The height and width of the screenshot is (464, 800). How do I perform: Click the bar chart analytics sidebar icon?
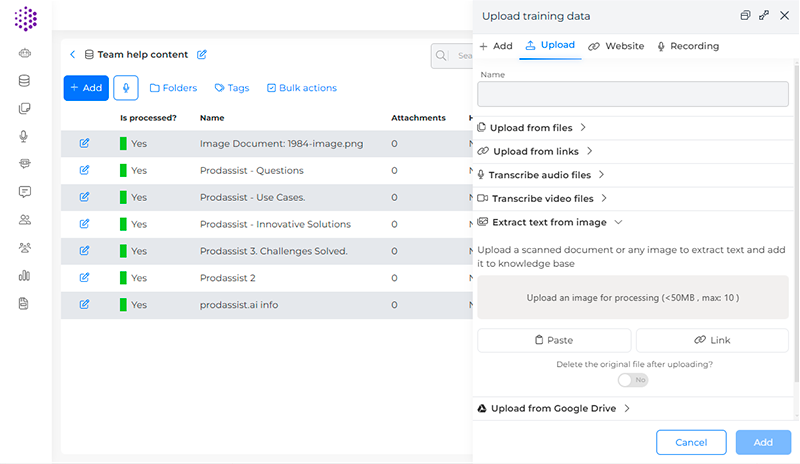(25, 275)
